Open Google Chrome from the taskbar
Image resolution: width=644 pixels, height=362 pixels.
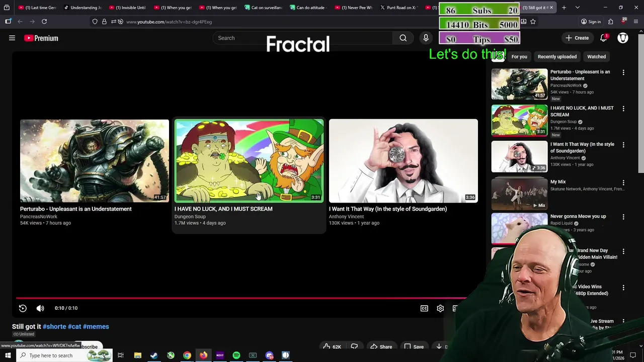(x=187, y=355)
